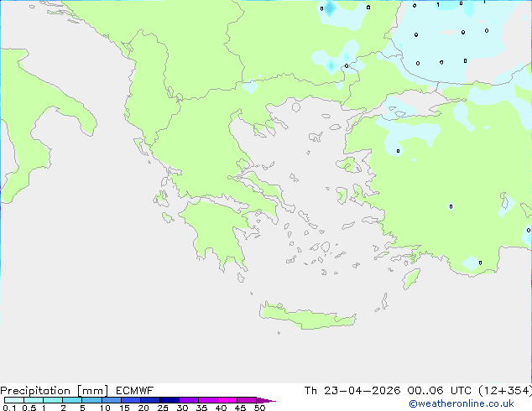
Task: Select the 5–10 mm legend color swatch
Action: 91,400
